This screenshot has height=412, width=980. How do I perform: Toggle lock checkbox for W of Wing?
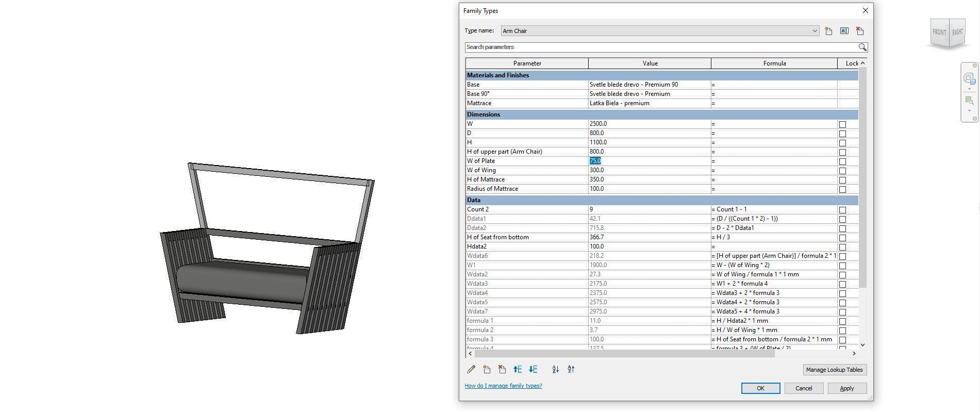coord(842,171)
